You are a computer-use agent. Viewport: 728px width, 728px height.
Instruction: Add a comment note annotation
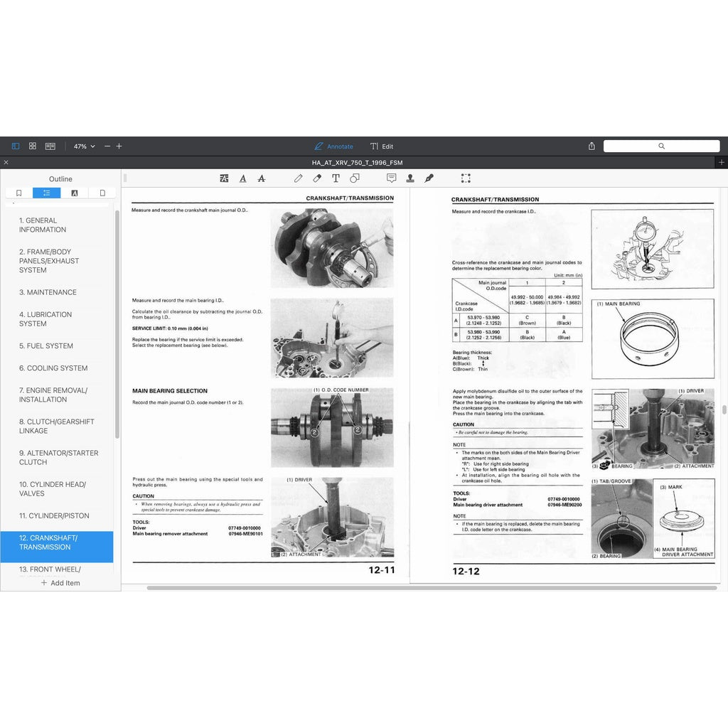coord(391,178)
